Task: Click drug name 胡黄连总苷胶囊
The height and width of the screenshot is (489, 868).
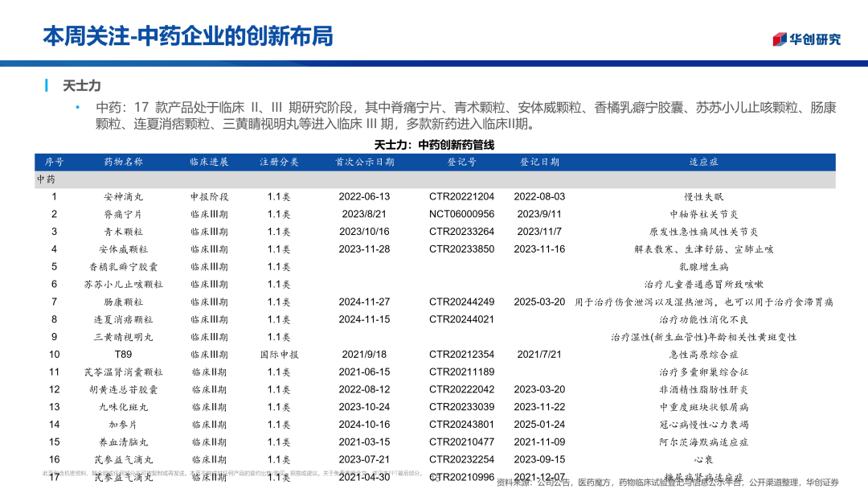Action: pyautogui.click(x=124, y=390)
